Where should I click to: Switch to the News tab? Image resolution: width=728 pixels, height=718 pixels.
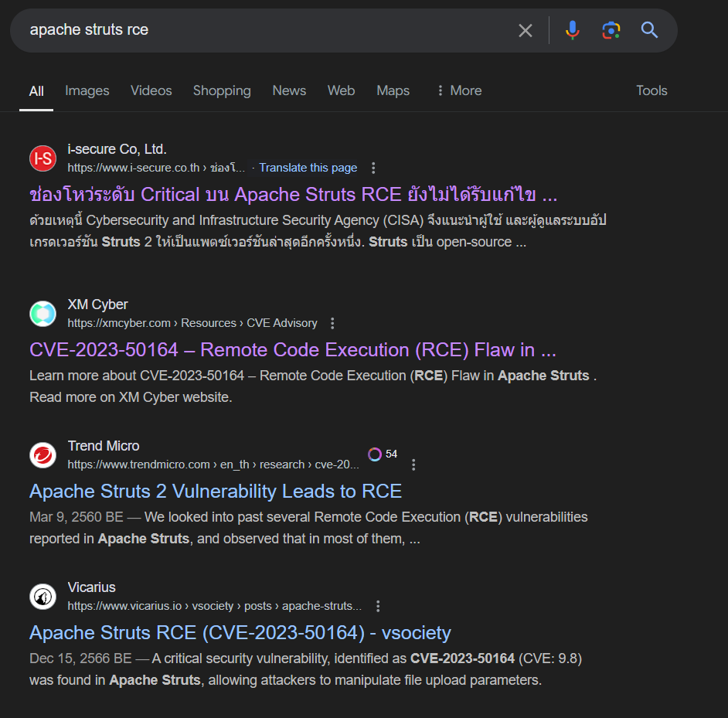click(x=289, y=90)
